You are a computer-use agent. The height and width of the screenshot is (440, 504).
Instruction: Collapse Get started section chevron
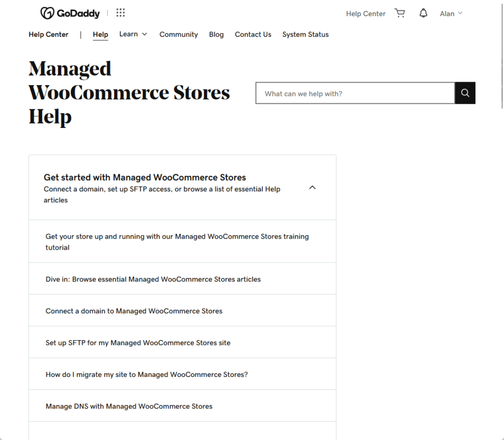click(313, 188)
